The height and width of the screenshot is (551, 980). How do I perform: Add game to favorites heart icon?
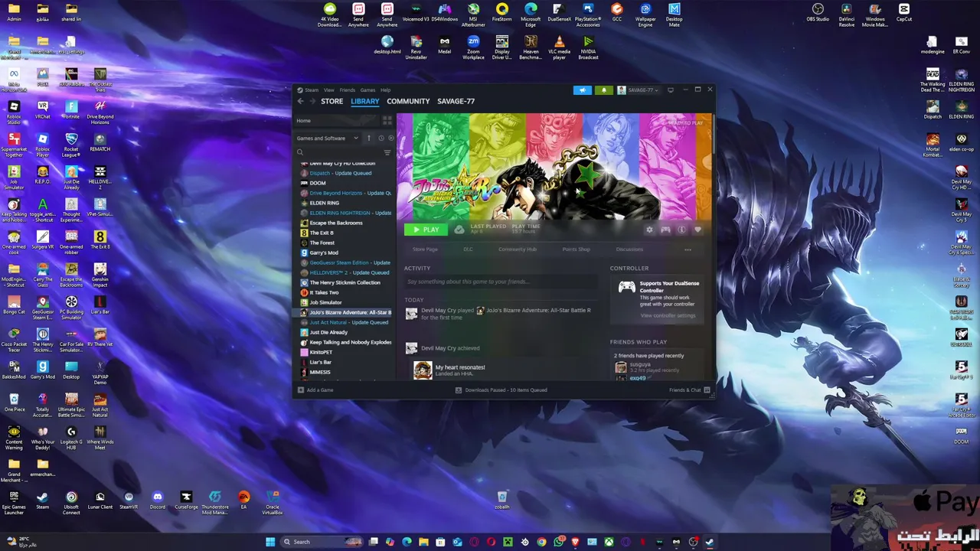697,230
